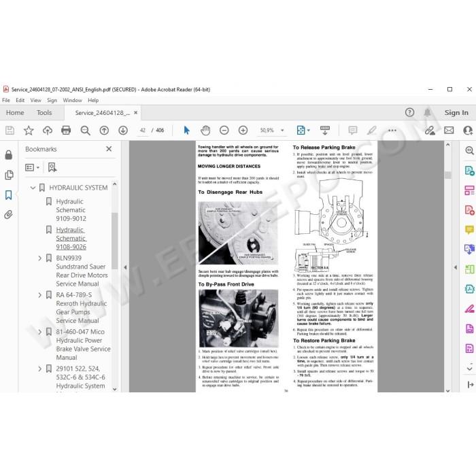Show page thumbnails panel

9,175
